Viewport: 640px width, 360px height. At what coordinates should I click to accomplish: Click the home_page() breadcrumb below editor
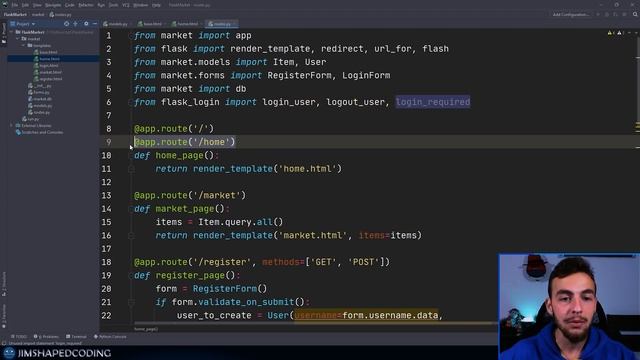[146, 329]
